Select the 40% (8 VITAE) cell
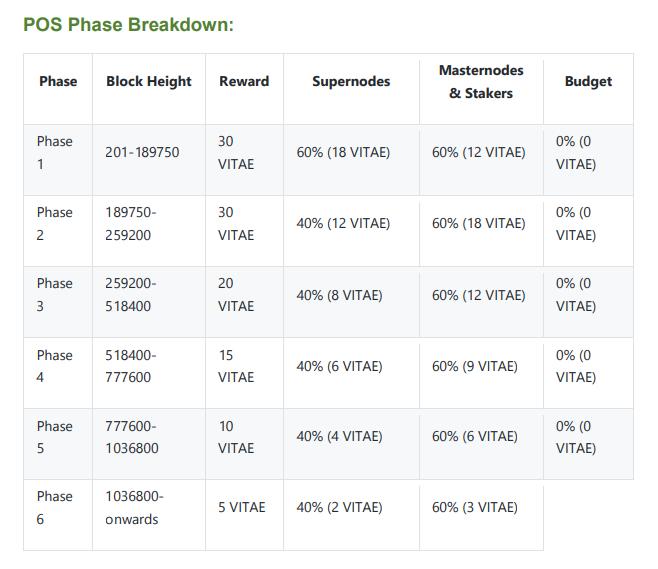Screen dimensions: 658x569 pos(339,295)
